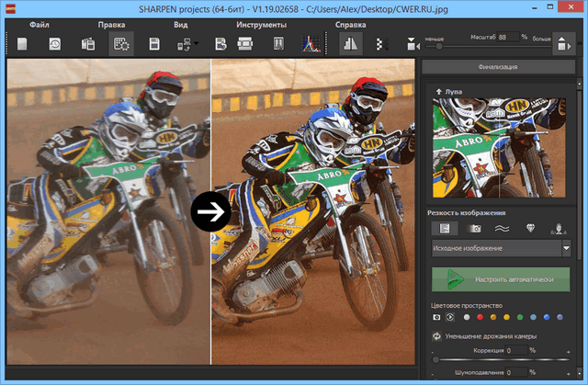Click the new blank document toolbar icon

(x=22, y=43)
